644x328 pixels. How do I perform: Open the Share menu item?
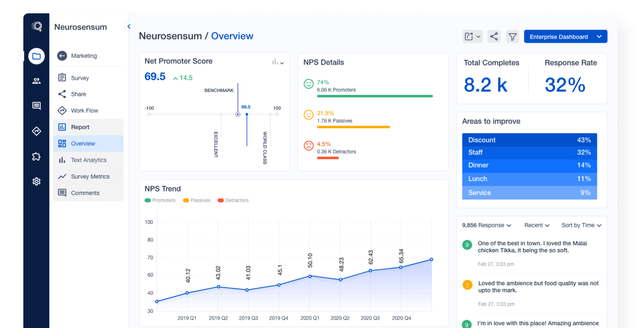(88, 94)
